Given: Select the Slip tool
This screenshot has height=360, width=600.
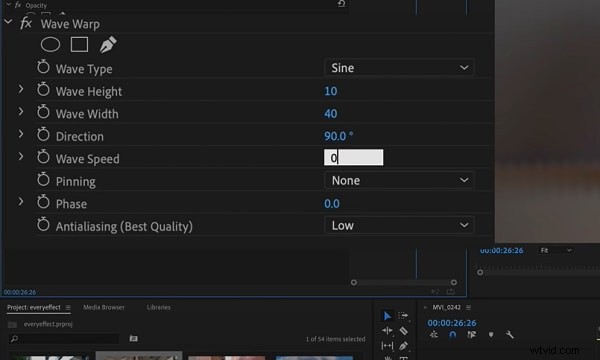Looking at the screenshot, I should pos(387,346).
